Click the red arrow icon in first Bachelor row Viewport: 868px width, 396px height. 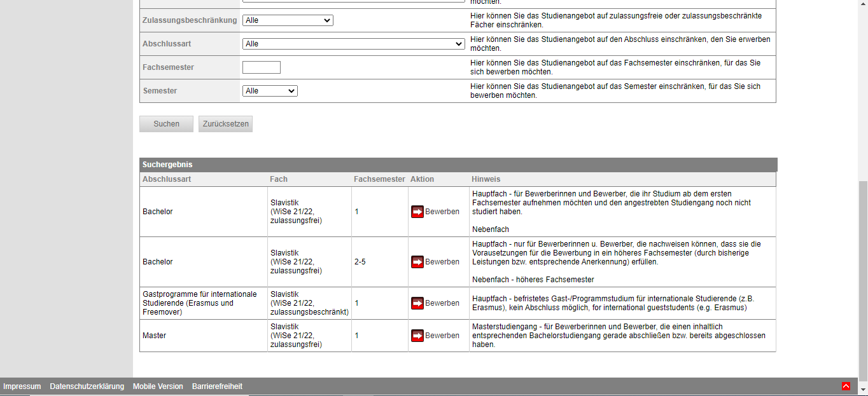coord(417,212)
